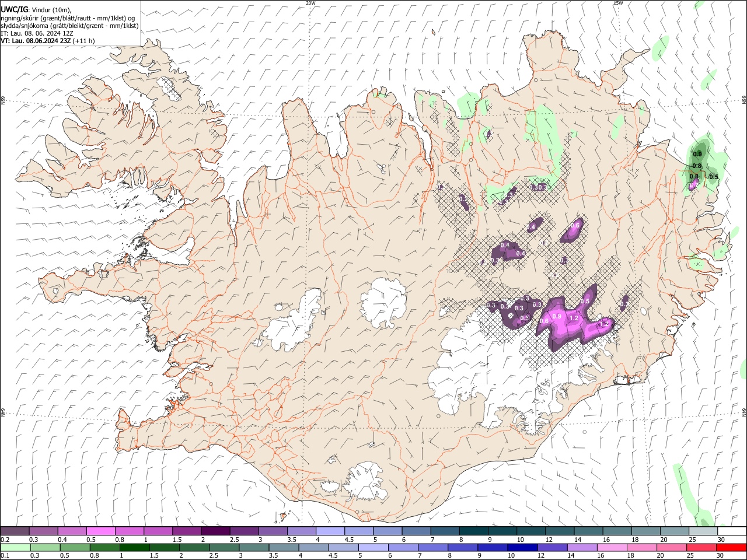The image size is (747, 560).
Task: Click the 'VT: Lau. 08.06.2024 23Z (+11 h)' line
Action: pyautogui.click(x=48, y=41)
